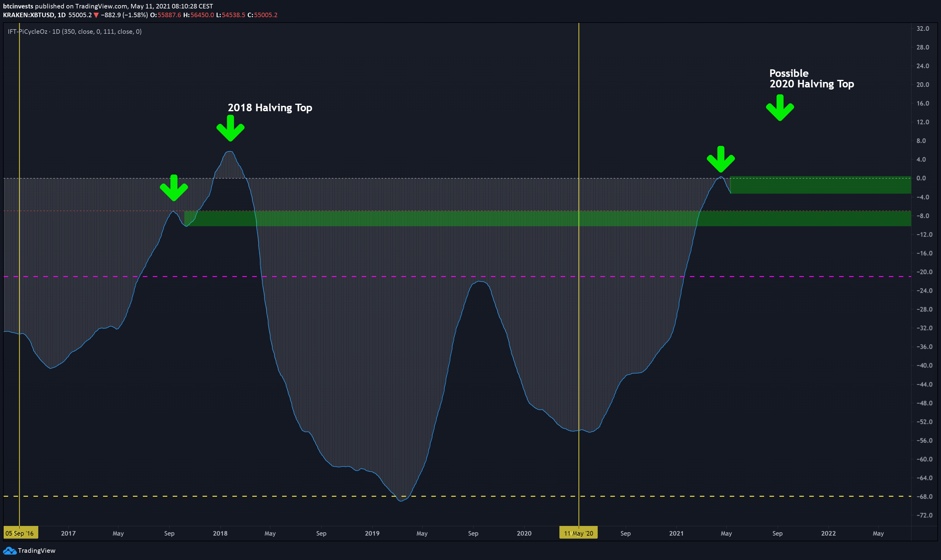941x560 pixels.
Task: Click the '2018 Halving Top' annotation
Action: [270, 108]
